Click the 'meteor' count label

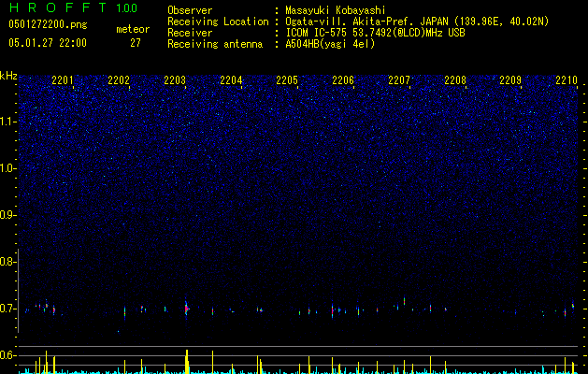coord(133,29)
